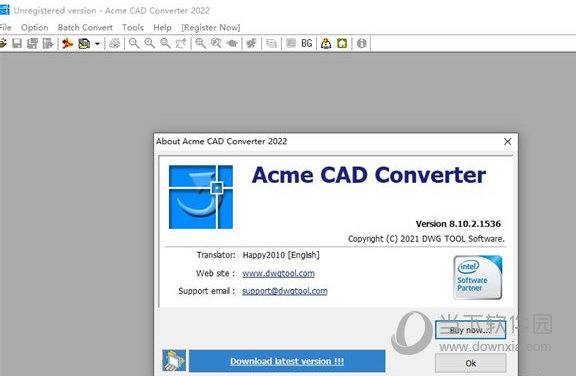Click the [Register Now] menu item
Viewport: 576px width, 376px height.
tap(210, 28)
